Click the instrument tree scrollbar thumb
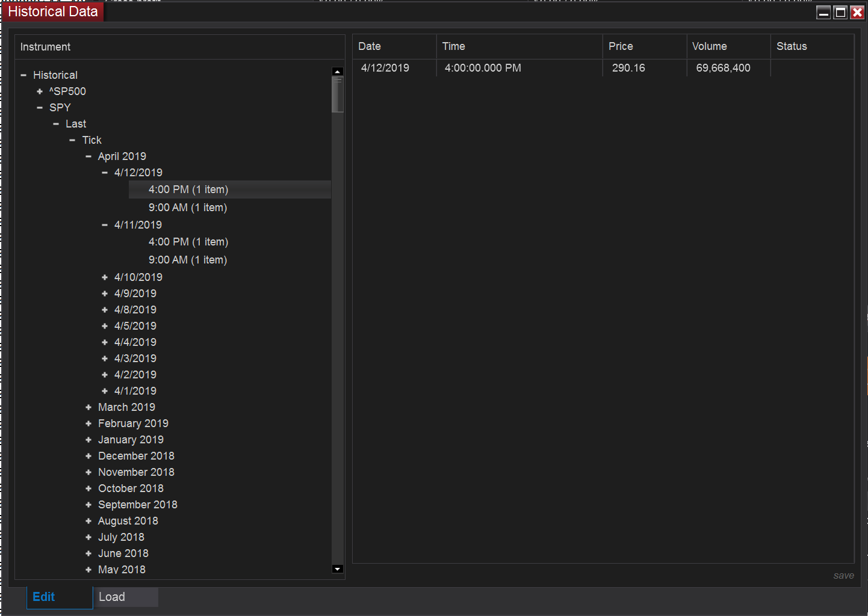This screenshot has height=616, width=868. coord(338,94)
